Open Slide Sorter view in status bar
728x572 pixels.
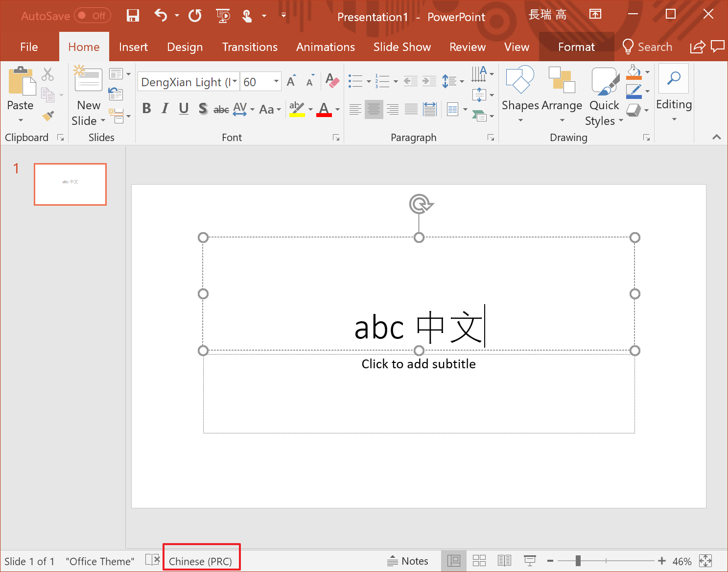click(x=479, y=561)
